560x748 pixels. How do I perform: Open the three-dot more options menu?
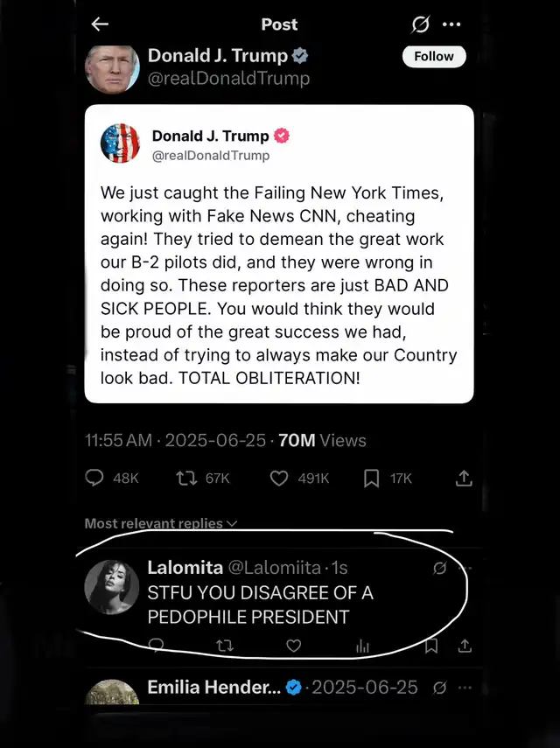[451, 24]
